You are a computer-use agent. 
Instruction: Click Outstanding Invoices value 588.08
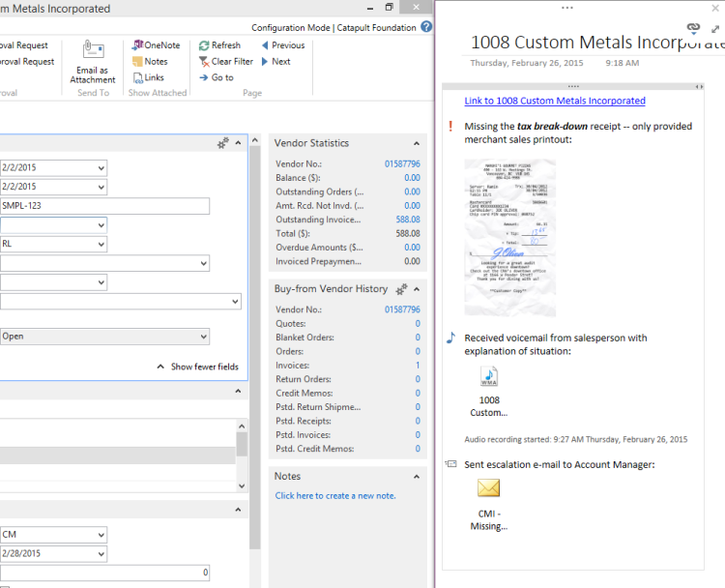(408, 220)
